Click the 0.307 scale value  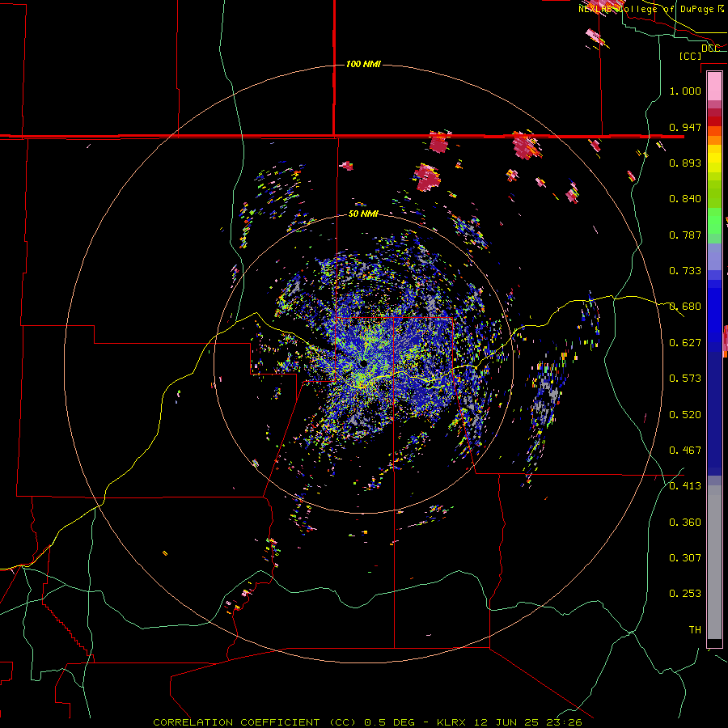pyautogui.click(x=685, y=558)
